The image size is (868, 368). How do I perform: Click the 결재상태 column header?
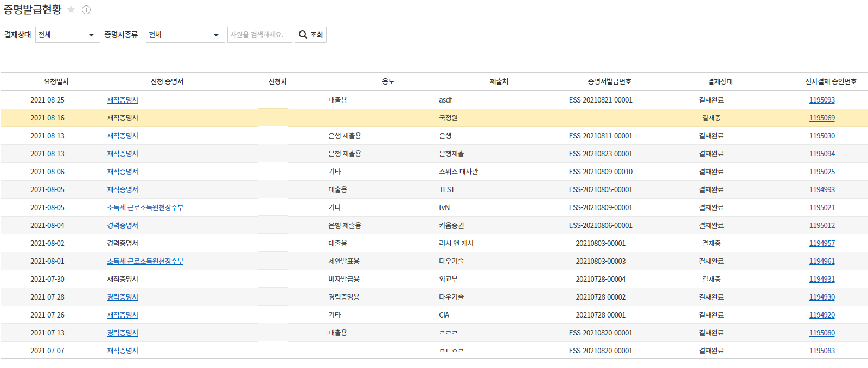coord(720,81)
